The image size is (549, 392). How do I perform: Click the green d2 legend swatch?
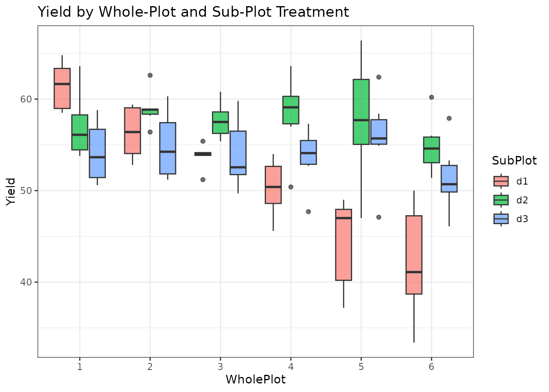(501, 200)
